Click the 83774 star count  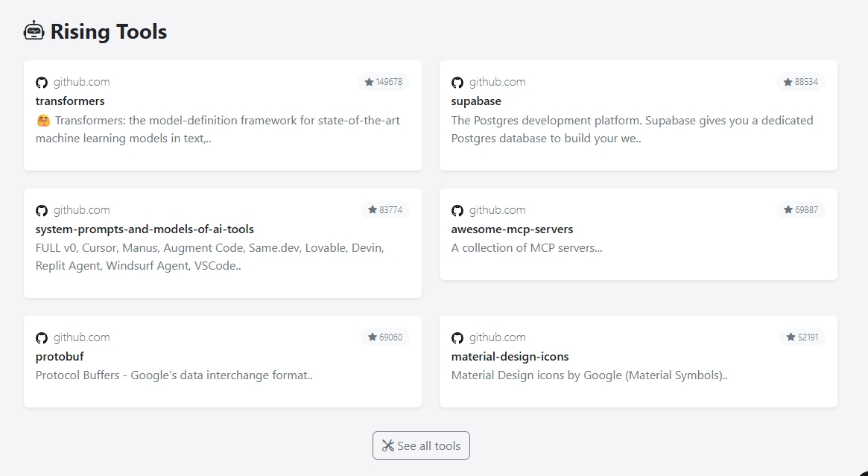(x=391, y=210)
